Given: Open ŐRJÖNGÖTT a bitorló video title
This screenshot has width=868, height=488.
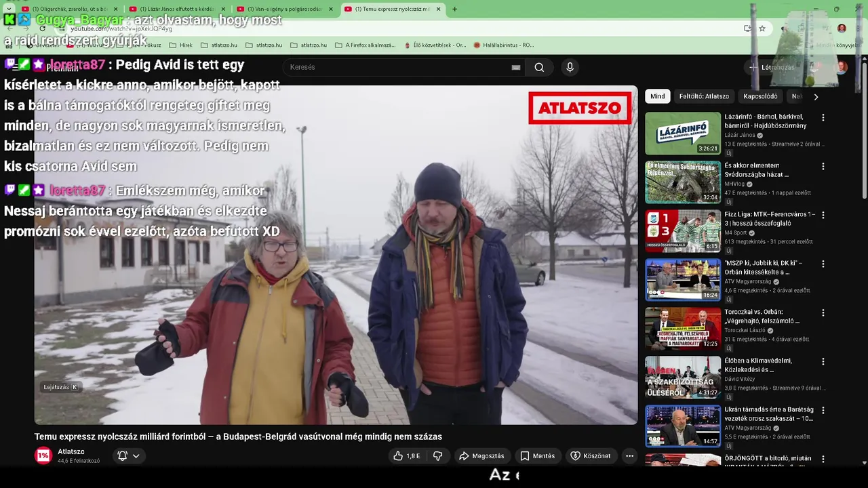Looking at the screenshot, I should click(768, 462).
